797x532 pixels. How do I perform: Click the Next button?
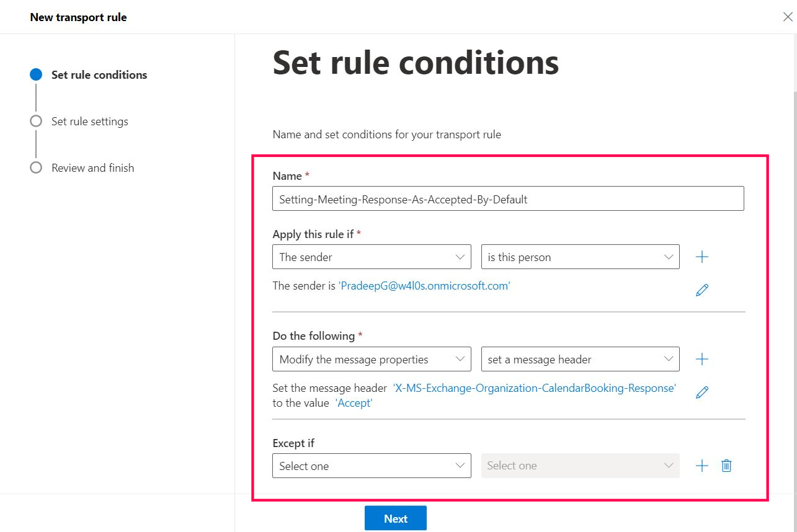395,518
